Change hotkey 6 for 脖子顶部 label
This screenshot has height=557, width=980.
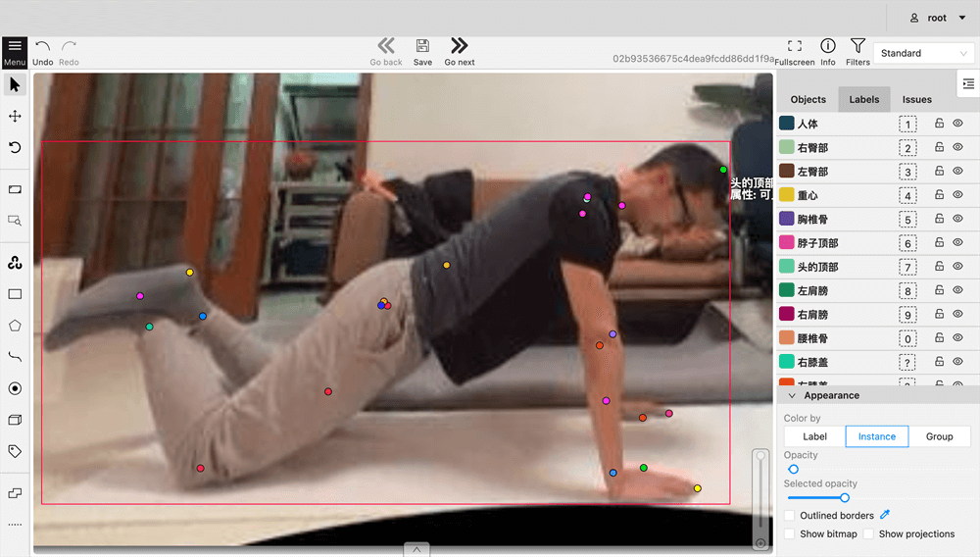point(907,243)
